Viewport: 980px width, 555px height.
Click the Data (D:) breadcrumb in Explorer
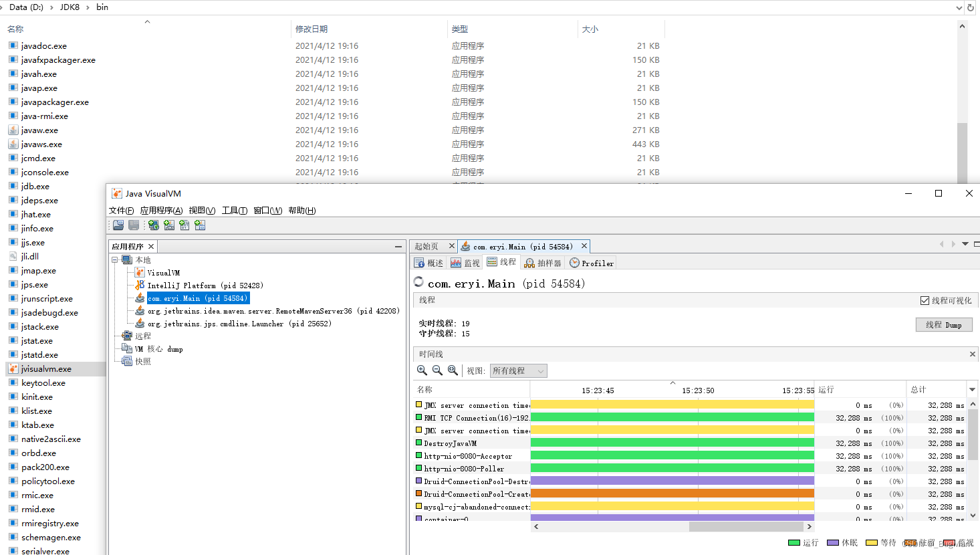[26, 7]
